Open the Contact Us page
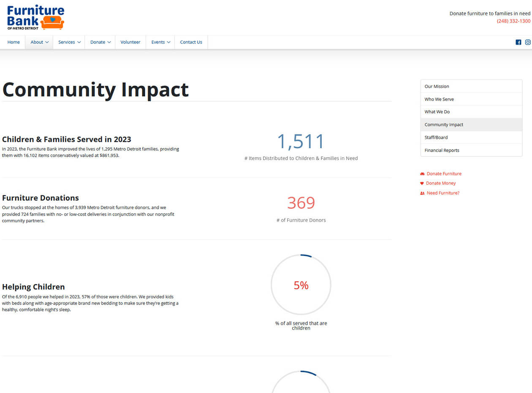This screenshot has height=393, width=532. pyautogui.click(x=191, y=42)
